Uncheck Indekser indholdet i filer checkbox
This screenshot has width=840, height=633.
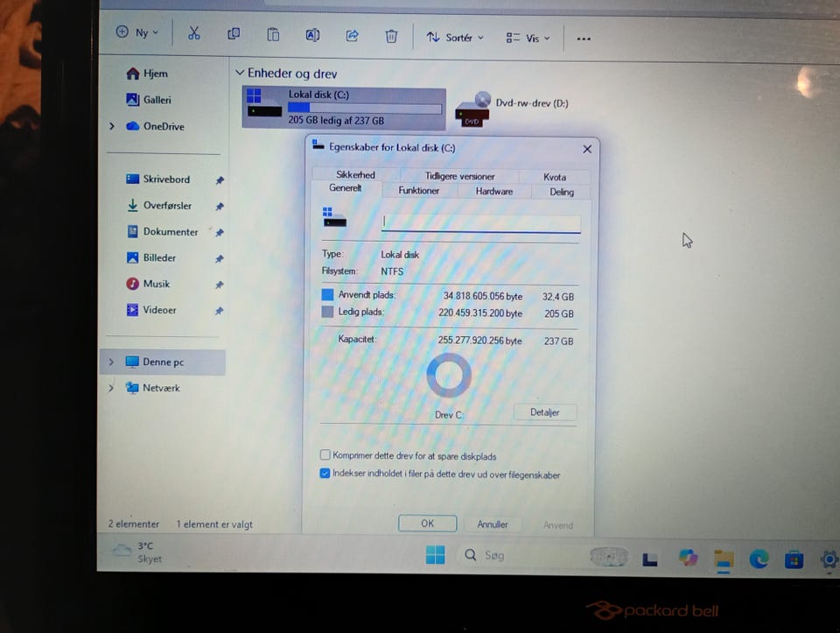(x=325, y=474)
